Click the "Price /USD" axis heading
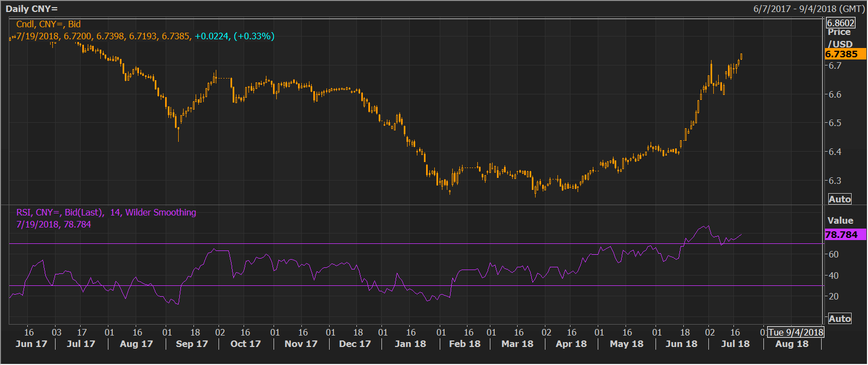Screen dimensions: 868x365 (x=840, y=38)
